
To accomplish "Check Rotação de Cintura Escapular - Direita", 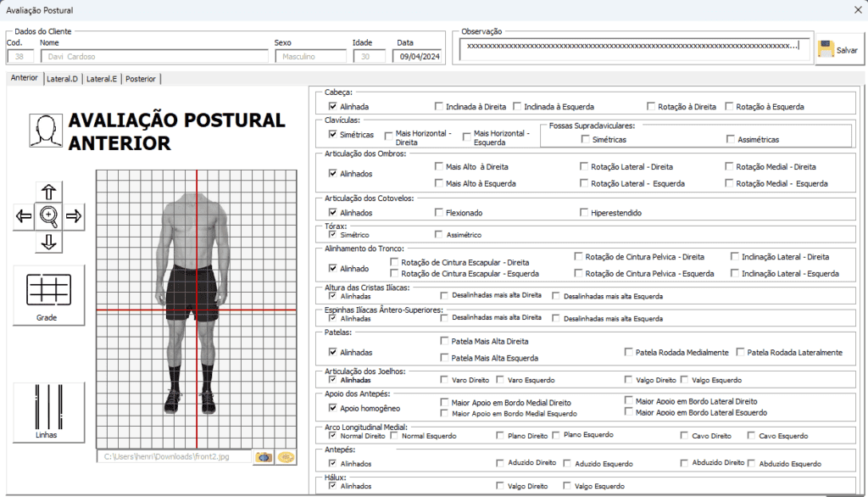I will pyautogui.click(x=394, y=262).
